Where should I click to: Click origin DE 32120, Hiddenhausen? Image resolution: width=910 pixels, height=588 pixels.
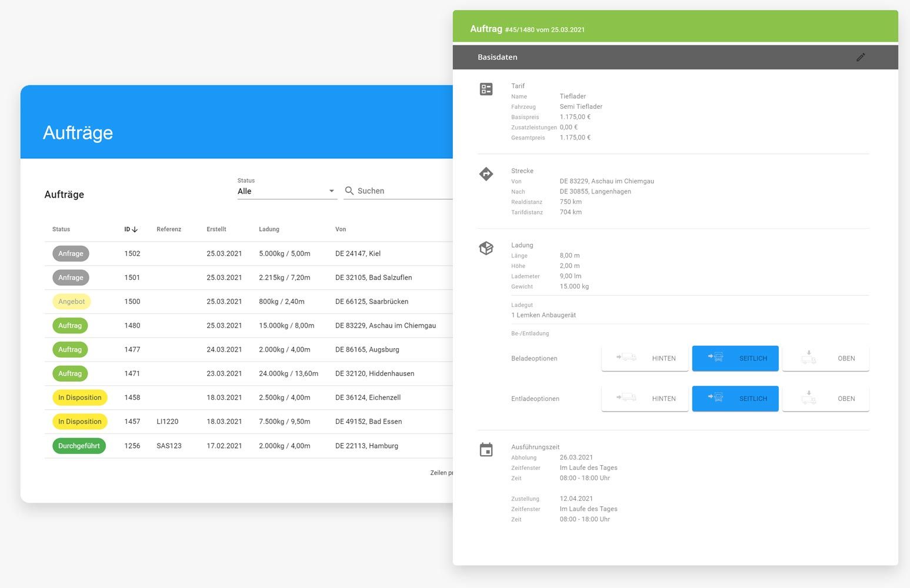click(375, 373)
